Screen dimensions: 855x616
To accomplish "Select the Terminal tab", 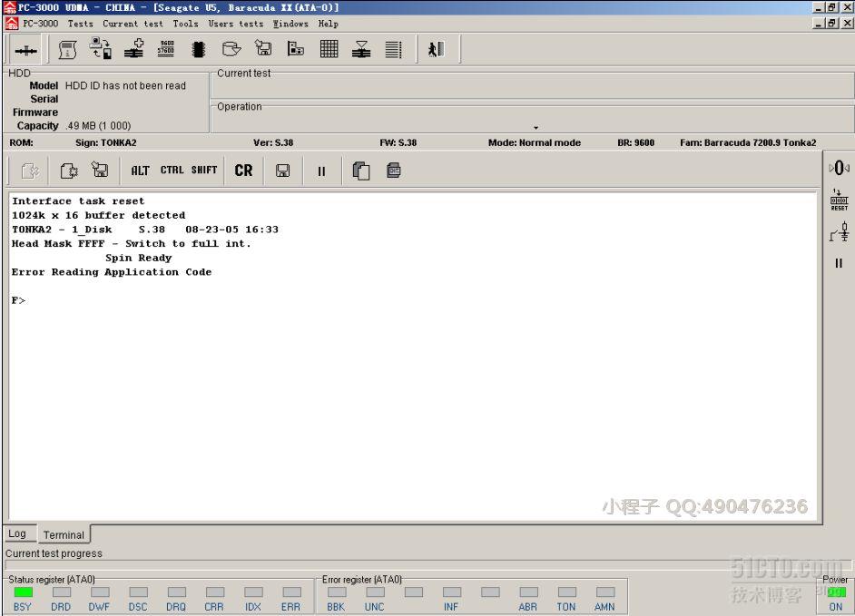I will 64,534.
